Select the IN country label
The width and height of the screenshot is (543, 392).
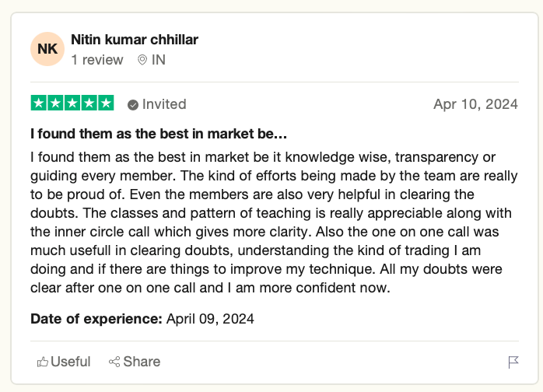click(x=158, y=60)
